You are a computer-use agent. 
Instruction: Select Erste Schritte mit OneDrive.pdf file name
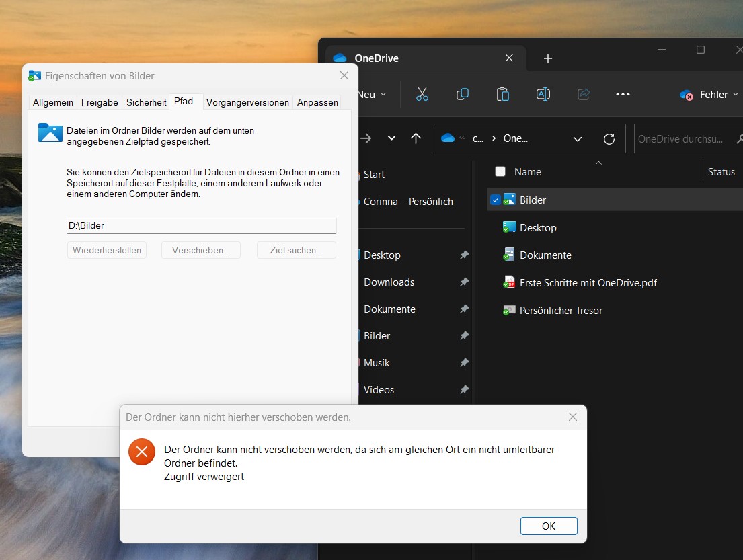588,283
